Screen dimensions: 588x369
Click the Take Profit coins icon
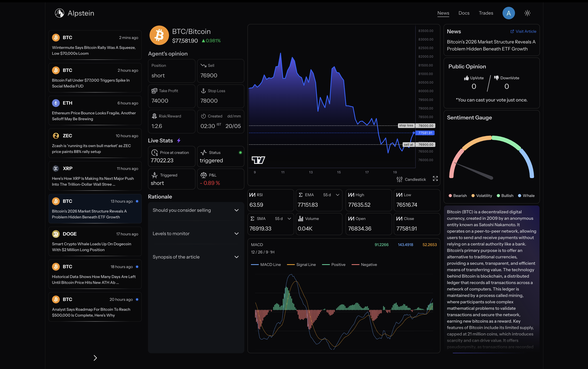pyautogui.click(x=154, y=91)
